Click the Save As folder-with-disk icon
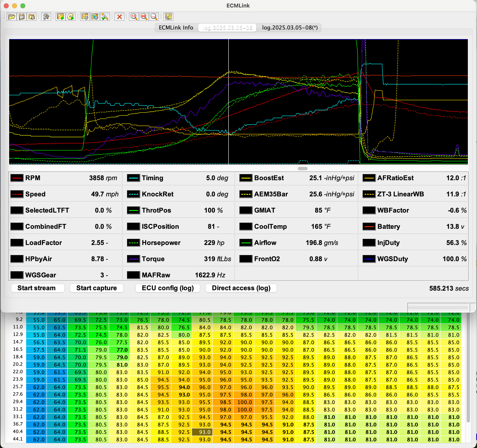The width and height of the screenshot is (477, 448). (31, 16)
